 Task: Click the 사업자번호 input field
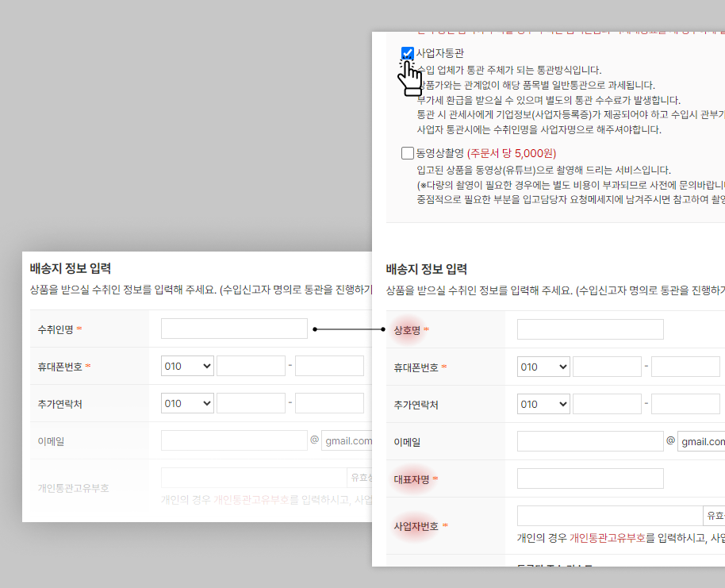coord(610,516)
